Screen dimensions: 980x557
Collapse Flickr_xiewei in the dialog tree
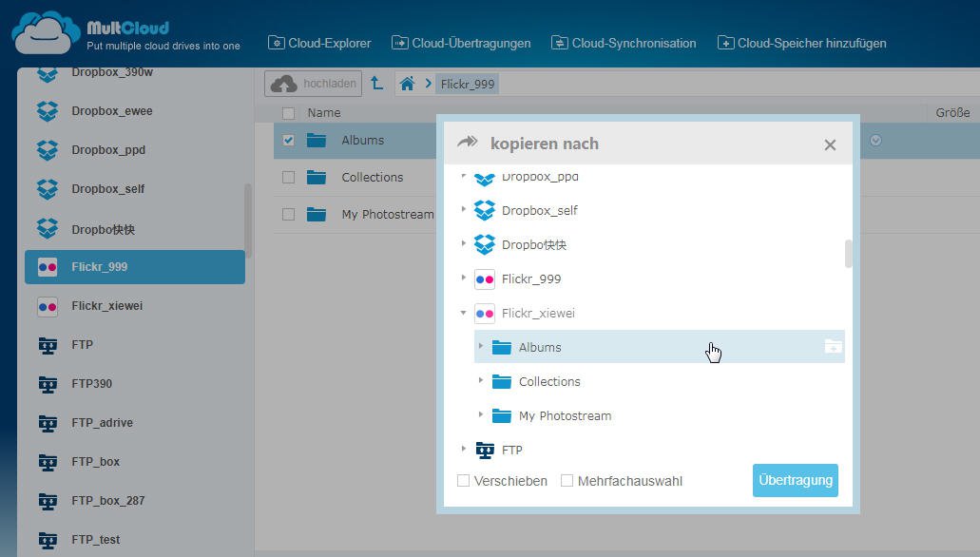(463, 312)
